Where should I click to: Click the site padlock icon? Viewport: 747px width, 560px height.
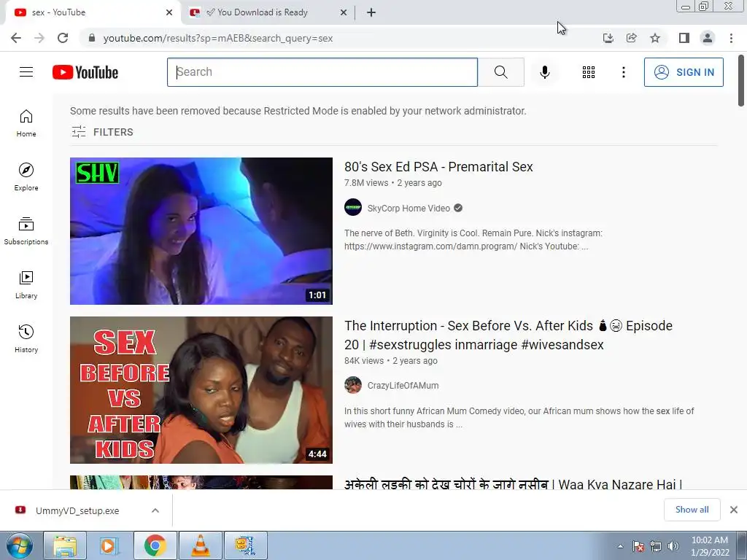[x=92, y=38]
